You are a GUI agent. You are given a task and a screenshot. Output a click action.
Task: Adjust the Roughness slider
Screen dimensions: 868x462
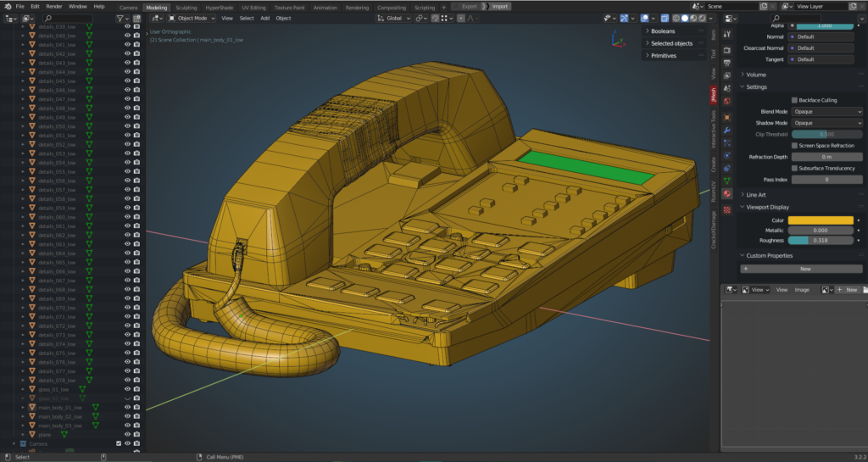coord(821,240)
